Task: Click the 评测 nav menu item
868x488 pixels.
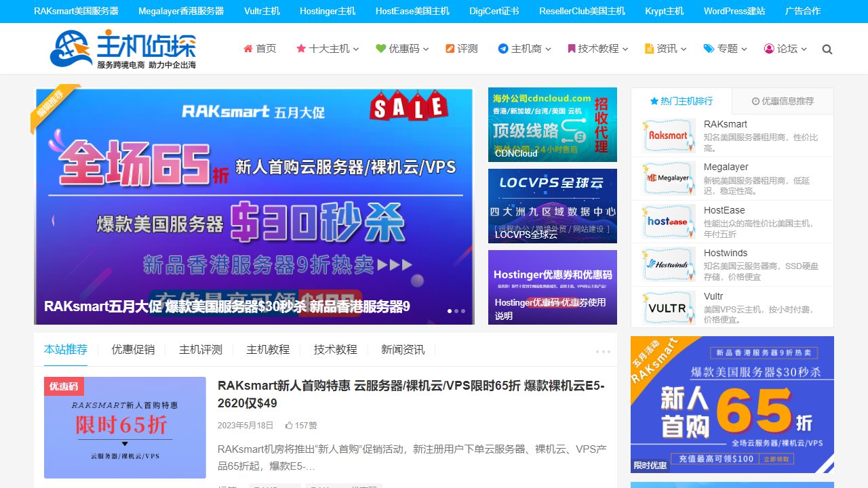Action: click(461, 49)
